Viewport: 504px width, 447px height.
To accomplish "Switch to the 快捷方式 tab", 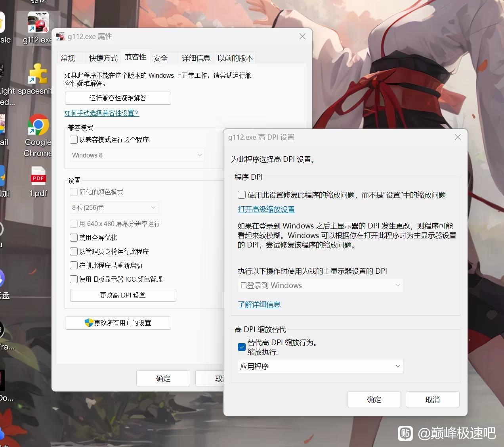I will (x=103, y=58).
